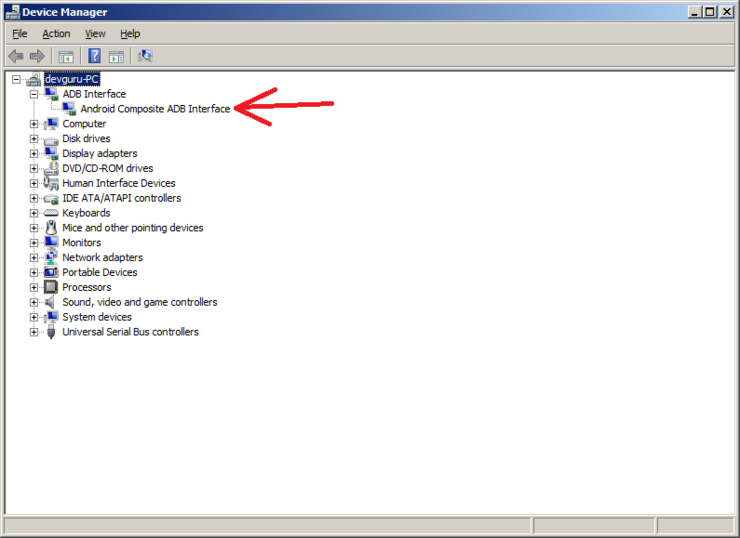
Task: Expand the Universal Serial Bus controllers node
Action: coord(34,332)
